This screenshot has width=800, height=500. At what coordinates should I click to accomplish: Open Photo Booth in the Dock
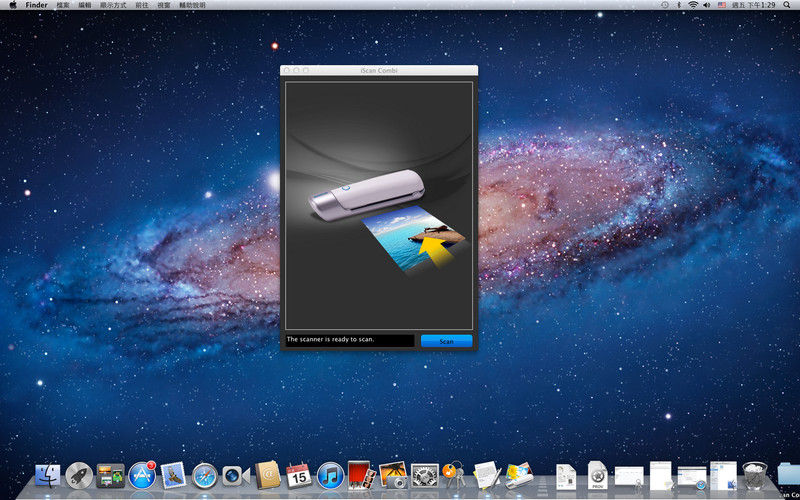click(361, 475)
